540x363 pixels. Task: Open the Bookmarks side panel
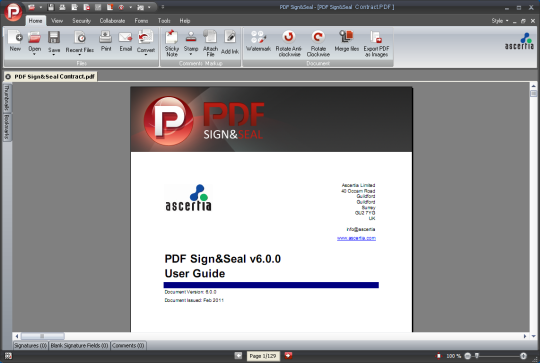click(x=7, y=127)
